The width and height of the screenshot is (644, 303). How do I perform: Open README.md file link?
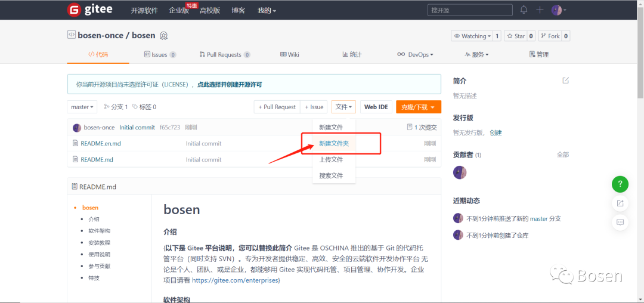pos(97,159)
